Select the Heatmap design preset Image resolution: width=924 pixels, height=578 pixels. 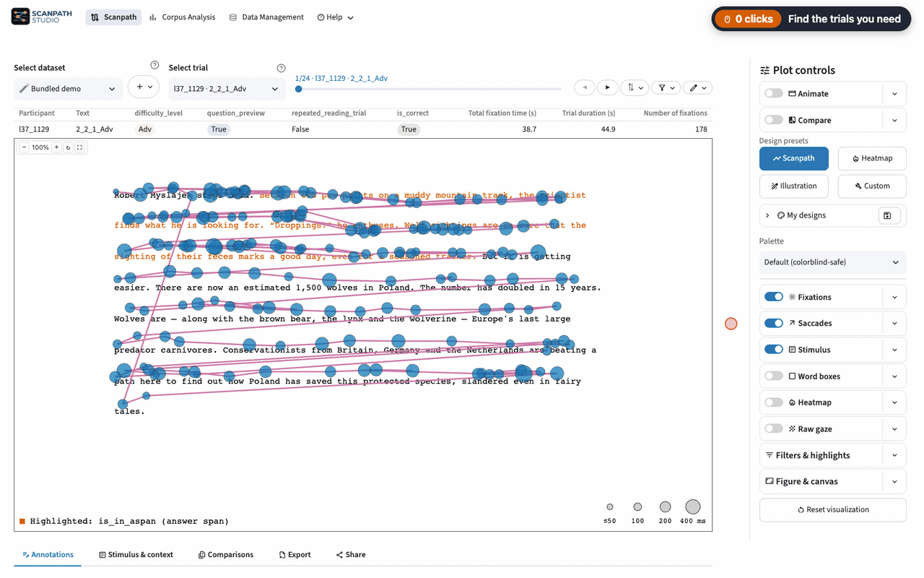pos(872,158)
